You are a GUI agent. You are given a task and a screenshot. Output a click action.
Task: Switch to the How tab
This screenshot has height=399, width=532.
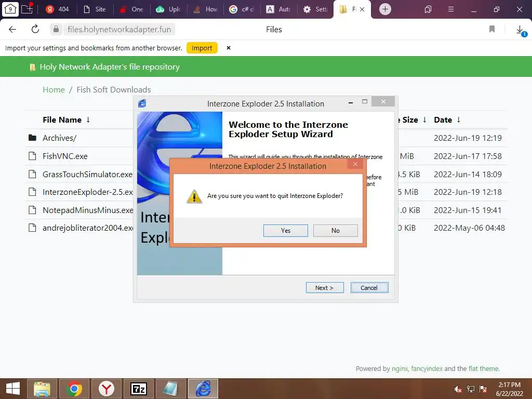click(206, 9)
